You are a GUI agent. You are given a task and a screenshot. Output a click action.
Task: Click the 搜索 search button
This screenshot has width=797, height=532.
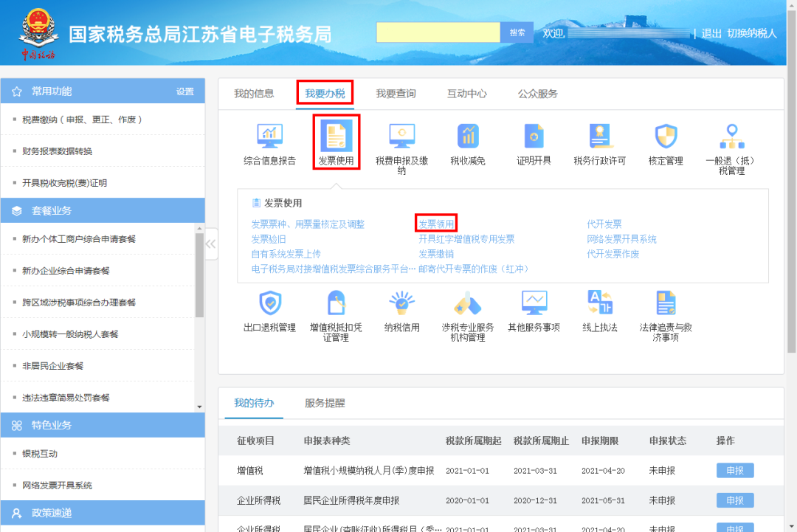click(x=517, y=32)
